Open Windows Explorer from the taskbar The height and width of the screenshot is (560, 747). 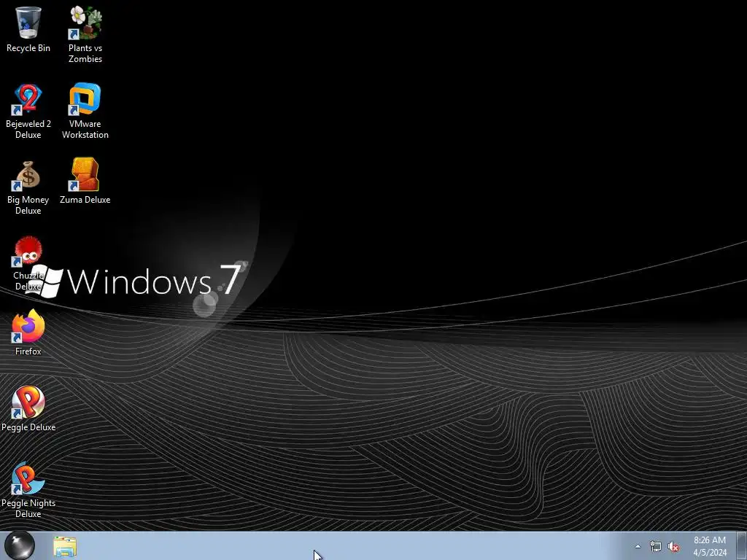65,546
